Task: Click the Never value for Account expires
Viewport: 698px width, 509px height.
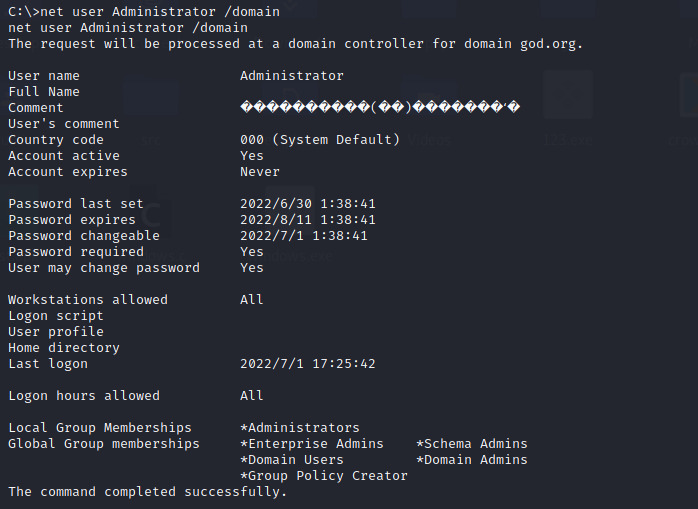Action: [x=260, y=172]
